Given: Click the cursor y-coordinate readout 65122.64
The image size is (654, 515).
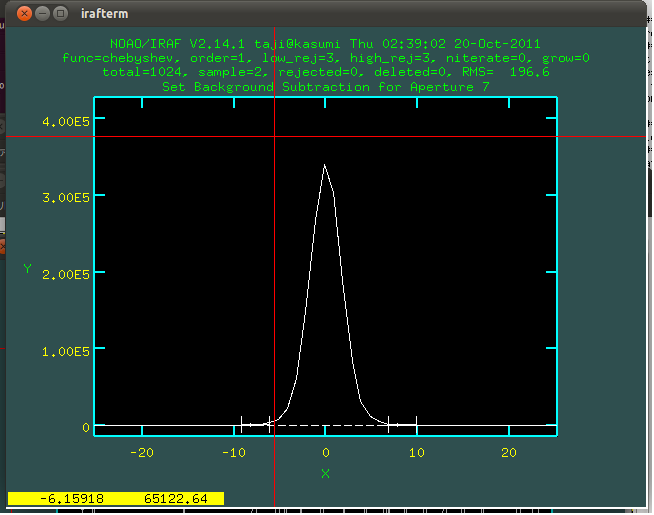Looking at the screenshot, I should [176, 499].
